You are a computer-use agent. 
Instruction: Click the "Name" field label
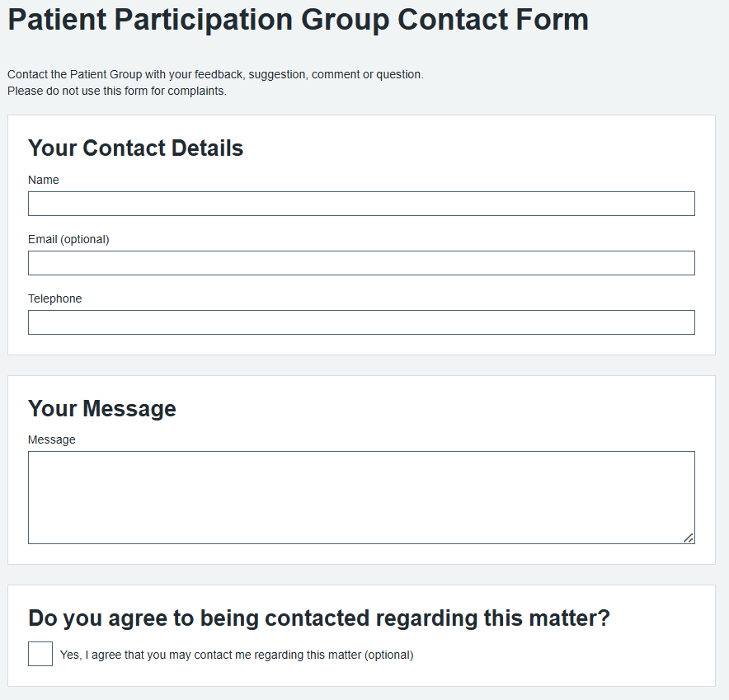(44, 180)
